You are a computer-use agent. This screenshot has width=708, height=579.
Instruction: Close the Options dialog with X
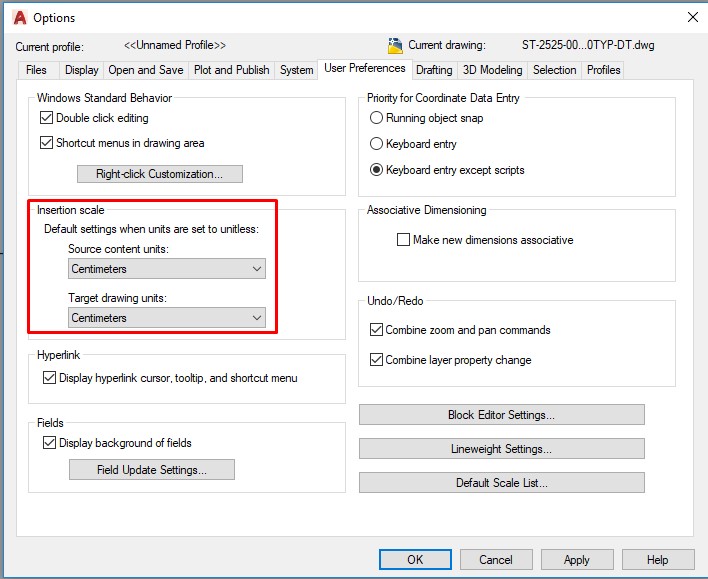692,17
